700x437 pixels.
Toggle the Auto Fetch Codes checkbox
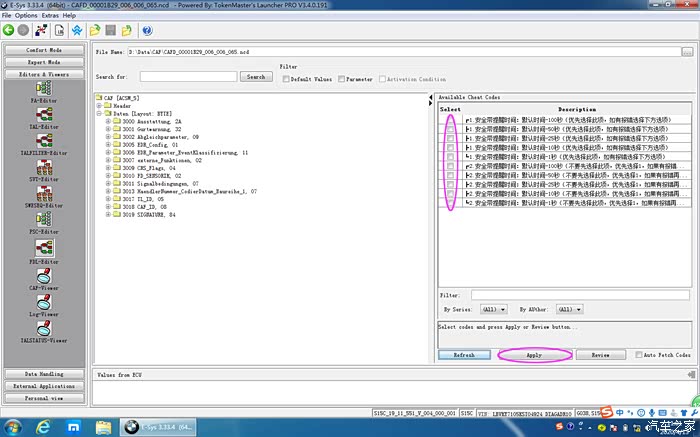tap(639, 355)
